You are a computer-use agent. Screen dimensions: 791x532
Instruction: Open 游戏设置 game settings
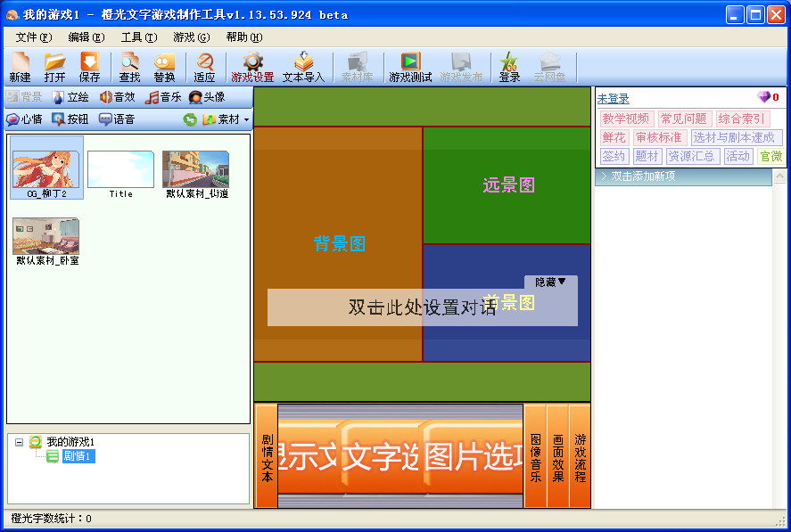(x=251, y=68)
